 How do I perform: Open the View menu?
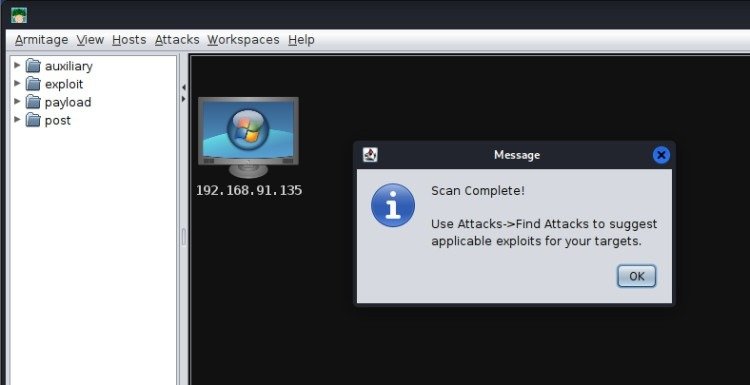click(x=90, y=40)
